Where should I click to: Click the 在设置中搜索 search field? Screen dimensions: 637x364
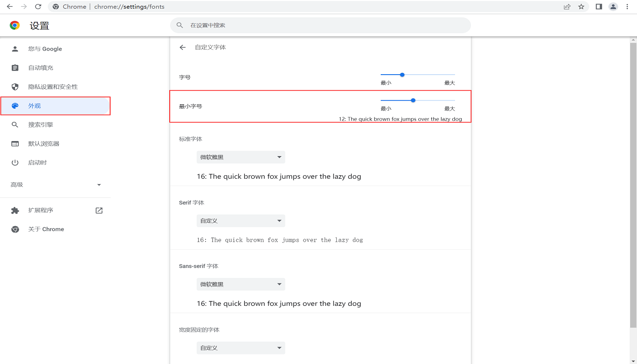tap(320, 25)
